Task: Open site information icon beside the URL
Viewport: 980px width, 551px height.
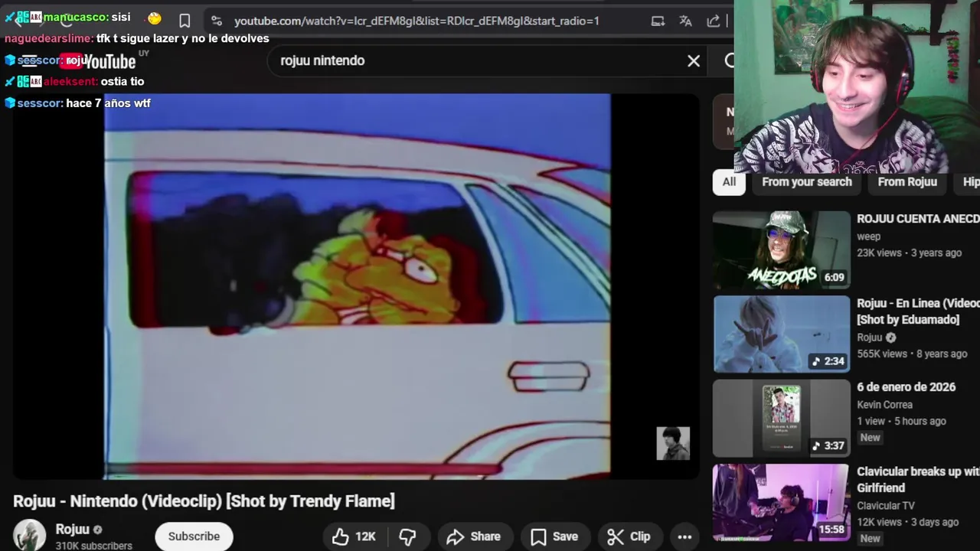Action: (x=217, y=21)
